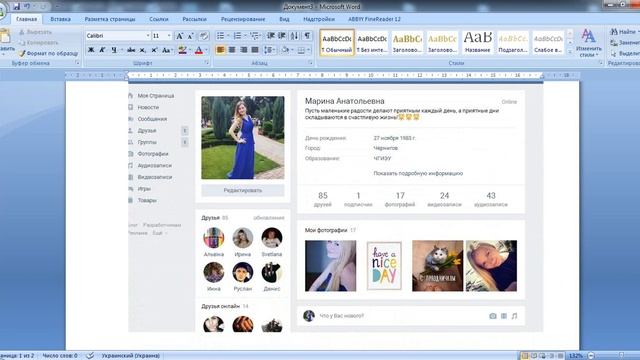Apply shading paint bucket
Screen dimensions: 640x360
pyautogui.click(x=285, y=50)
